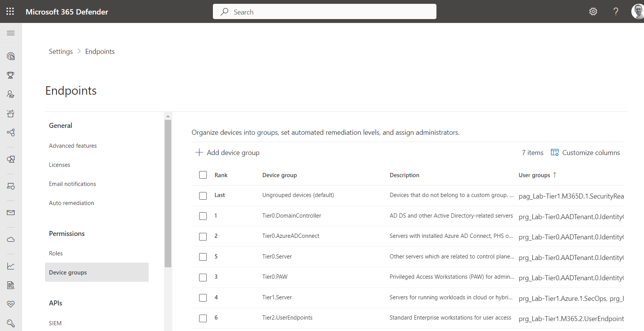Screen dimensions: 644x331
Task: Click Customize columns button
Action: 585,152
